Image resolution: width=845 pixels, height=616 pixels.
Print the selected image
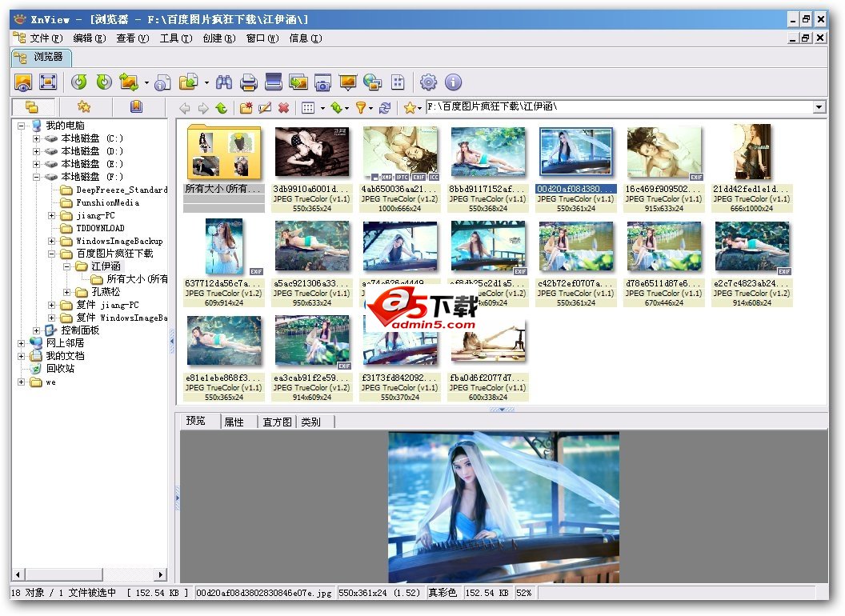coord(249,82)
